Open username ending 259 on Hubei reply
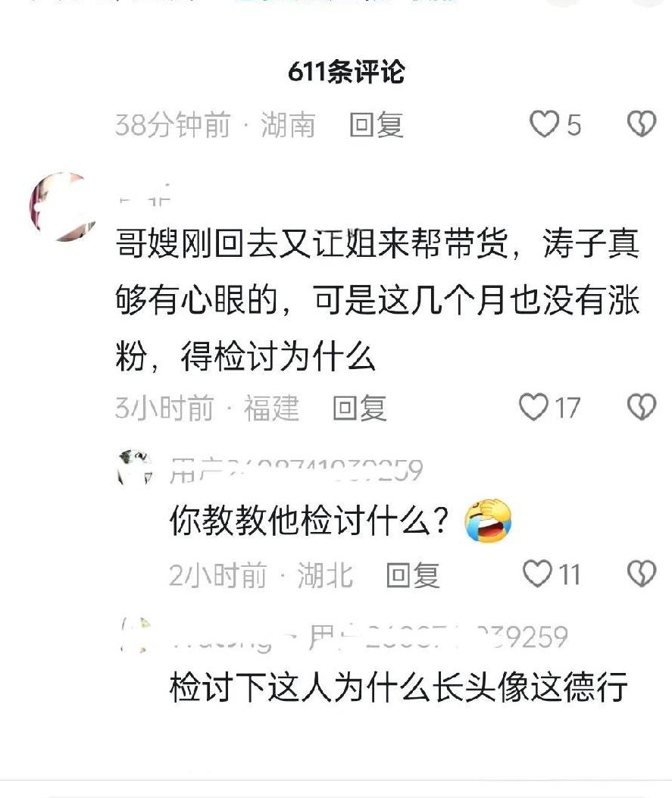The width and height of the screenshot is (672, 798). pos(296,470)
